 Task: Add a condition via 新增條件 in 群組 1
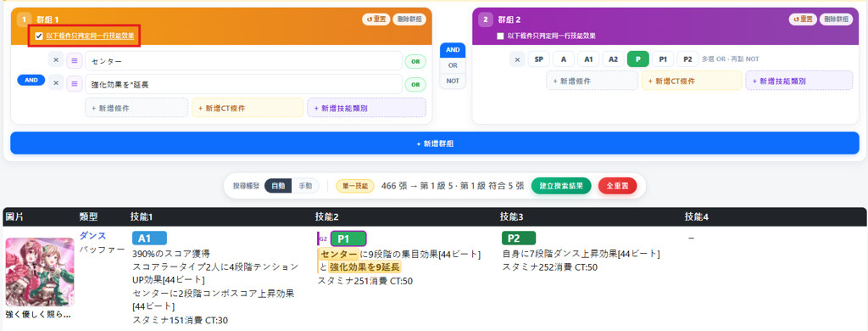[136, 108]
